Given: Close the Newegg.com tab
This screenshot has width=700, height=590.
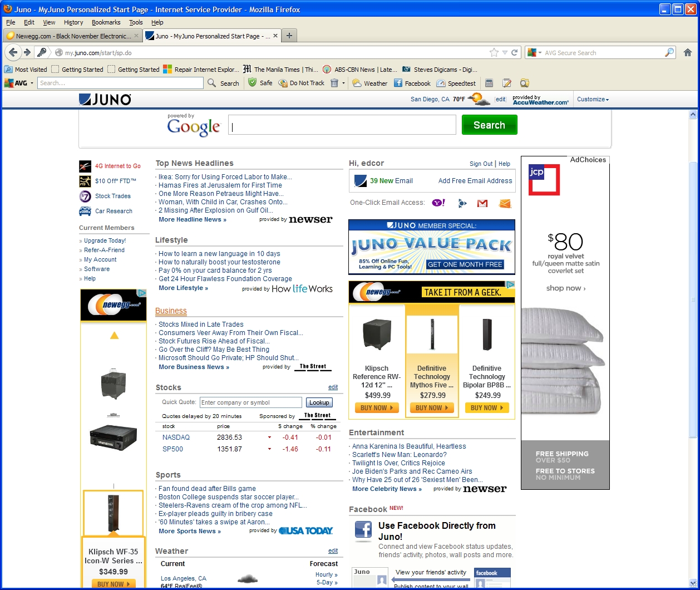Looking at the screenshot, I should click(136, 36).
